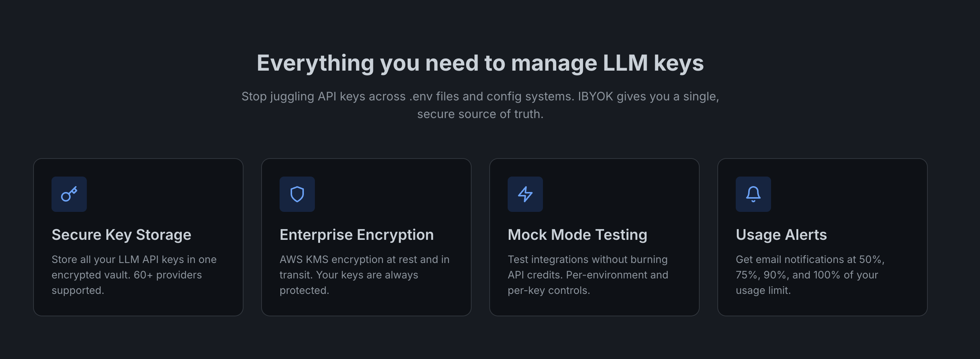The height and width of the screenshot is (359, 980).
Task: Select the Secure Key Storage heading
Action: coord(121,235)
